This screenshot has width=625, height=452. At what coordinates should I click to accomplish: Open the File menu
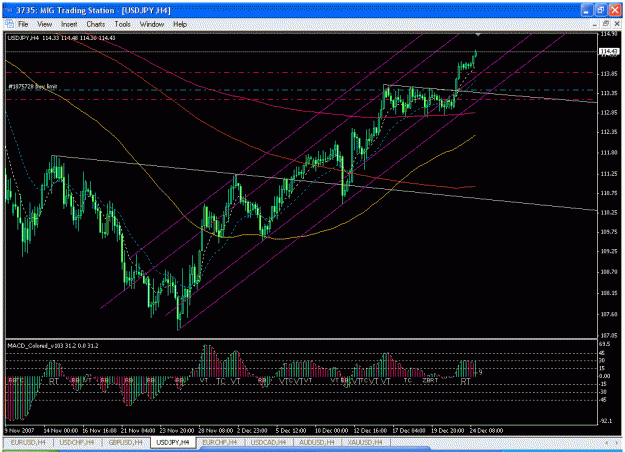point(23,24)
